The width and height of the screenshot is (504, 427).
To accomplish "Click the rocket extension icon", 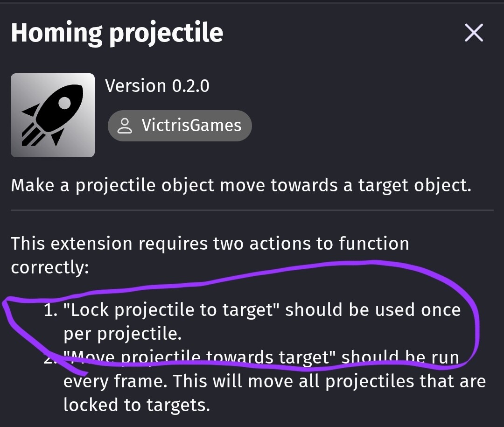I will pos(53,115).
